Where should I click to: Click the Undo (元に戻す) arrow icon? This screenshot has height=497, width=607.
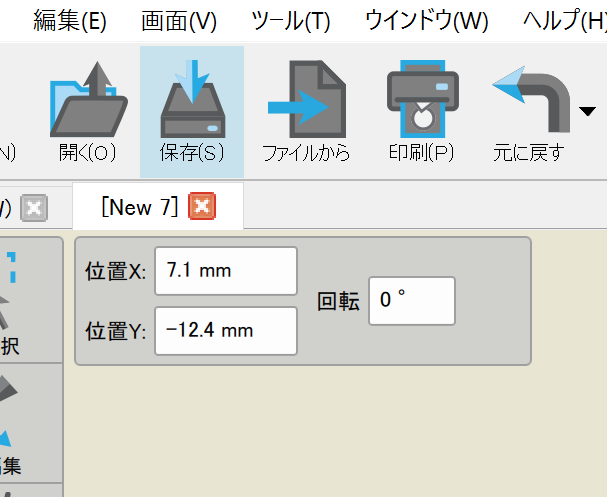pyautogui.click(x=531, y=98)
